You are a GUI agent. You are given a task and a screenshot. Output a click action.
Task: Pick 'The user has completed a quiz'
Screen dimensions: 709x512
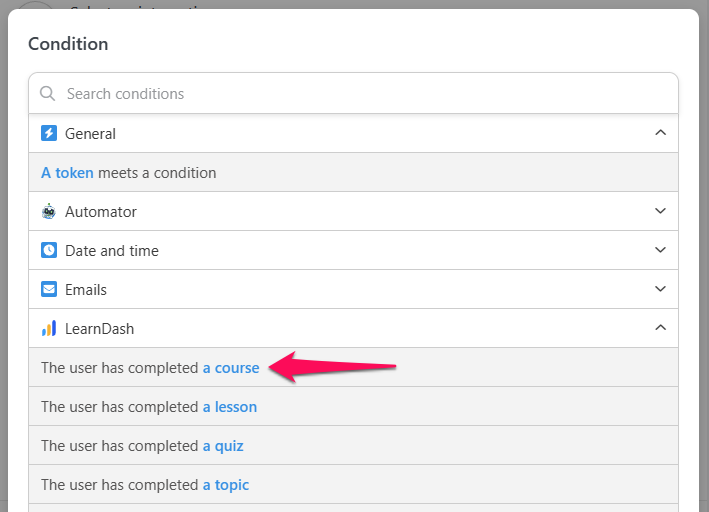354,446
